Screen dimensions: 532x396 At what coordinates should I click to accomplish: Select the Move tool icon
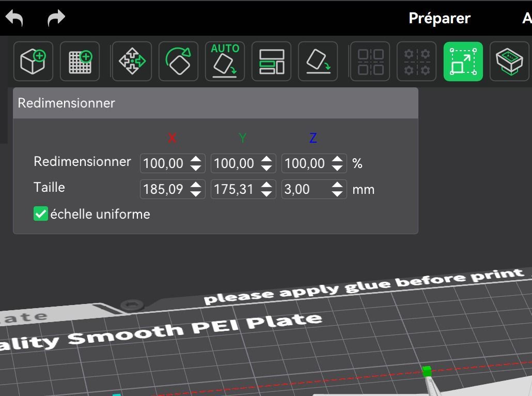point(132,62)
